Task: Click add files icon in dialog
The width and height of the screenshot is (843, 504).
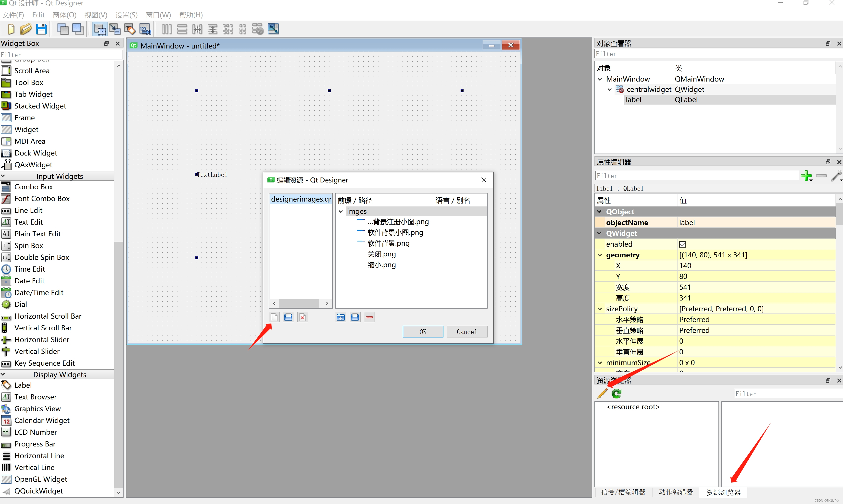Action: [x=355, y=317]
